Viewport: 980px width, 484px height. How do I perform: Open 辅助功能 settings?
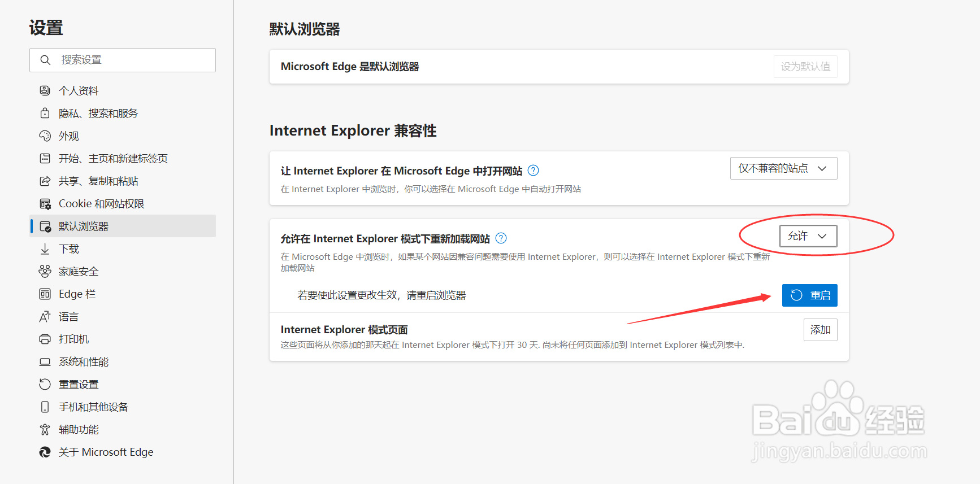click(123, 429)
